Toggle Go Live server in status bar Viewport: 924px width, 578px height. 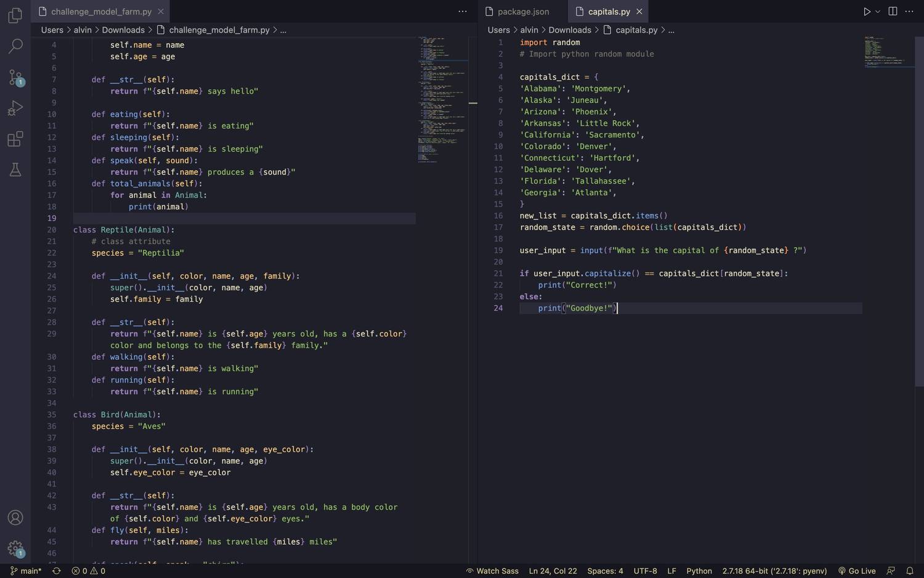pos(856,571)
